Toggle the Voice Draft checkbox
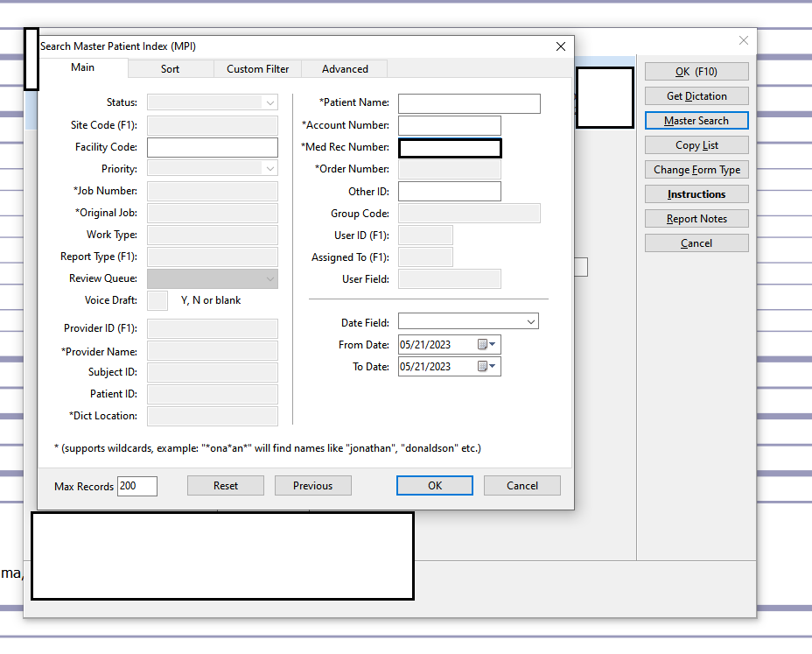This screenshot has width=812, height=654. [157, 300]
